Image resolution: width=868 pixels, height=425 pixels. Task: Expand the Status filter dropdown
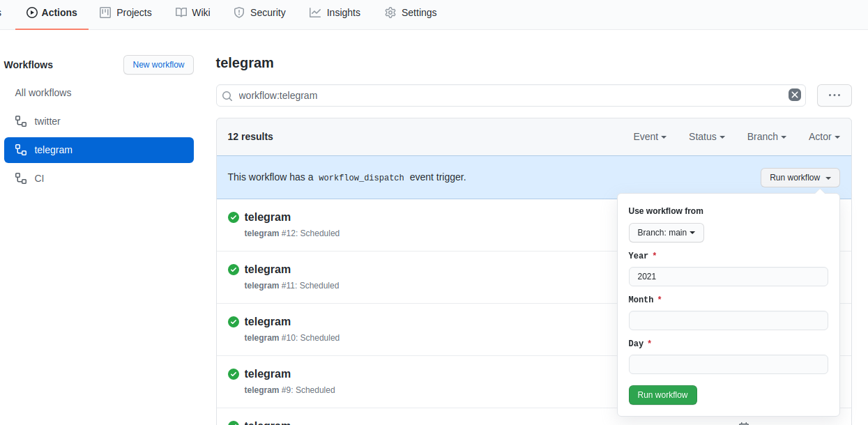[706, 137]
